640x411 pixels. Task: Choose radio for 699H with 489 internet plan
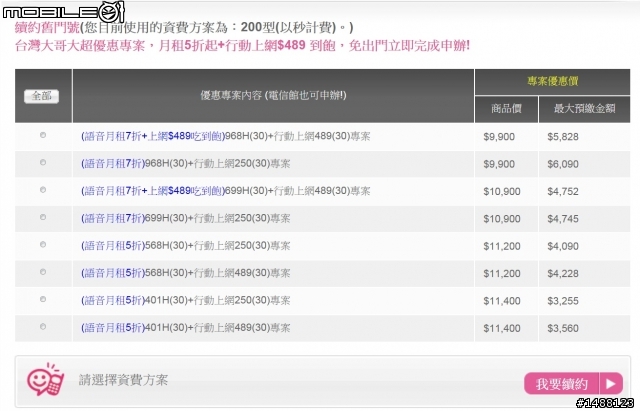[43, 190]
